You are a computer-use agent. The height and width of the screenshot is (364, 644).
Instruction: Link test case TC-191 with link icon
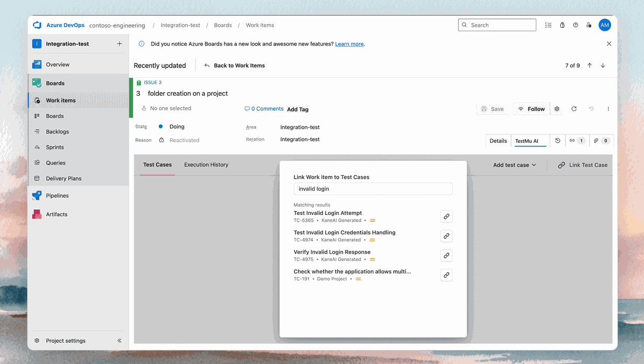tap(446, 275)
